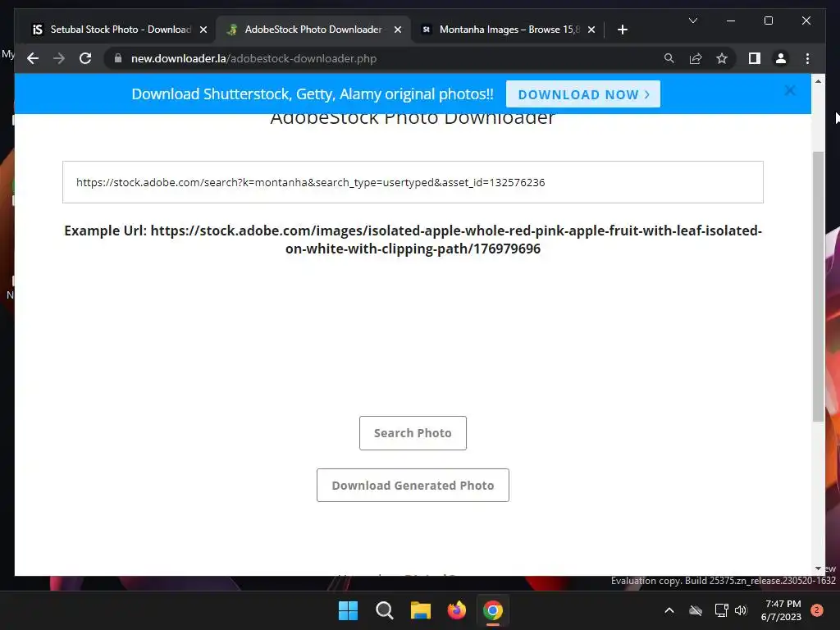The height and width of the screenshot is (630, 840).
Task: Open the clock and date flyout
Action: click(781, 610)
